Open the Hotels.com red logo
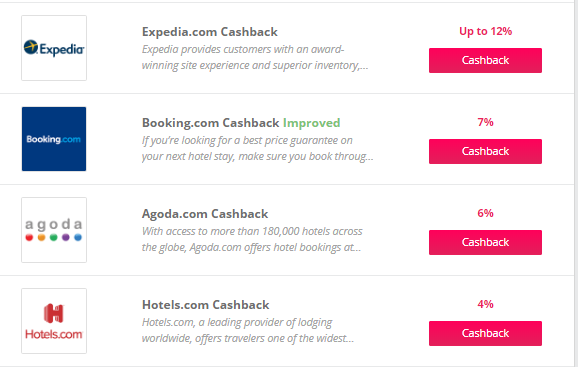The height and width of the screenshot is (367, 578). click(54, 321)
